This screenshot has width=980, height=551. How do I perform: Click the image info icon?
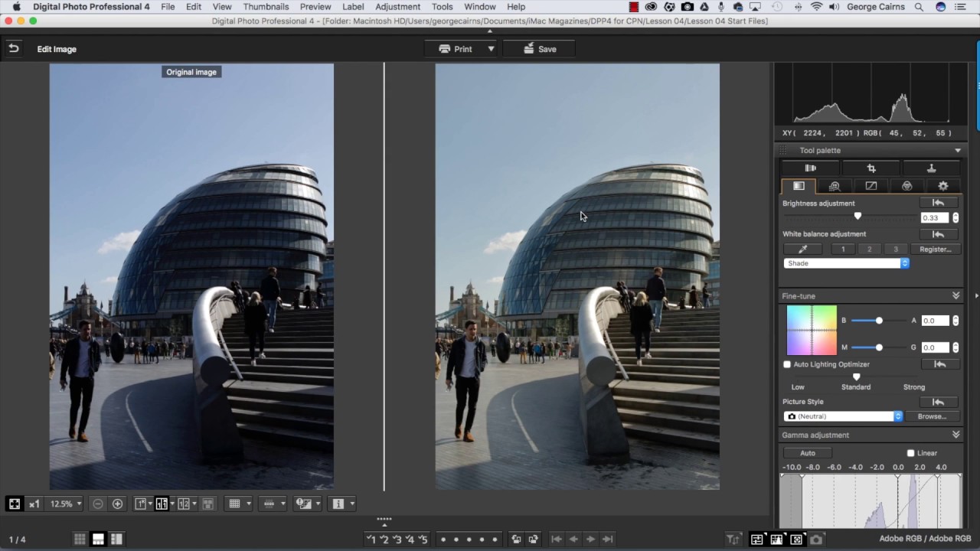338,504
